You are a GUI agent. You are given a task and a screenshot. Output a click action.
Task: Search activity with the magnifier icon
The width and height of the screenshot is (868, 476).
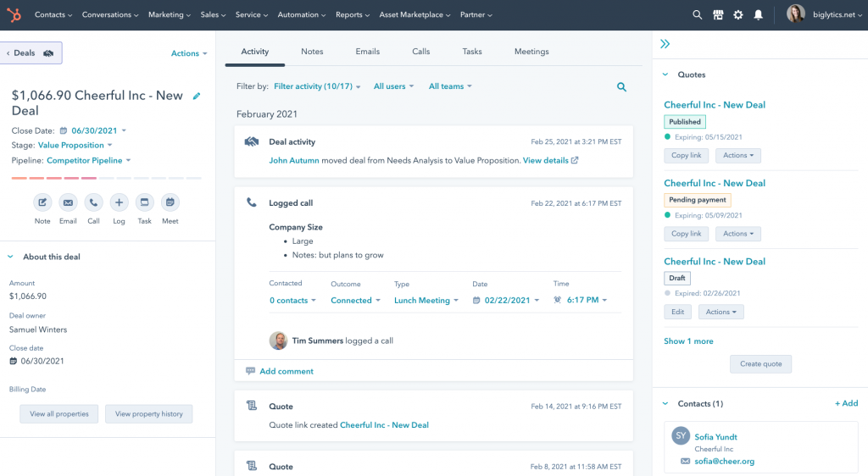click(x=621, y=86)
